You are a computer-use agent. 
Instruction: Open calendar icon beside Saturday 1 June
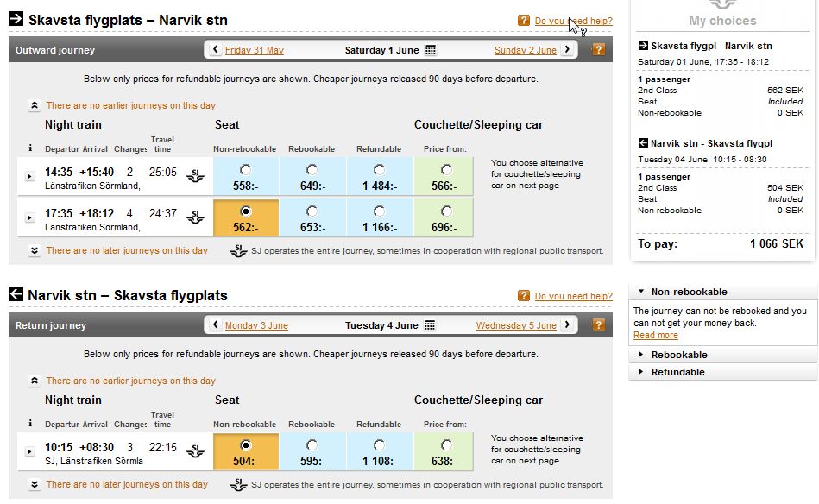point(431,50)
